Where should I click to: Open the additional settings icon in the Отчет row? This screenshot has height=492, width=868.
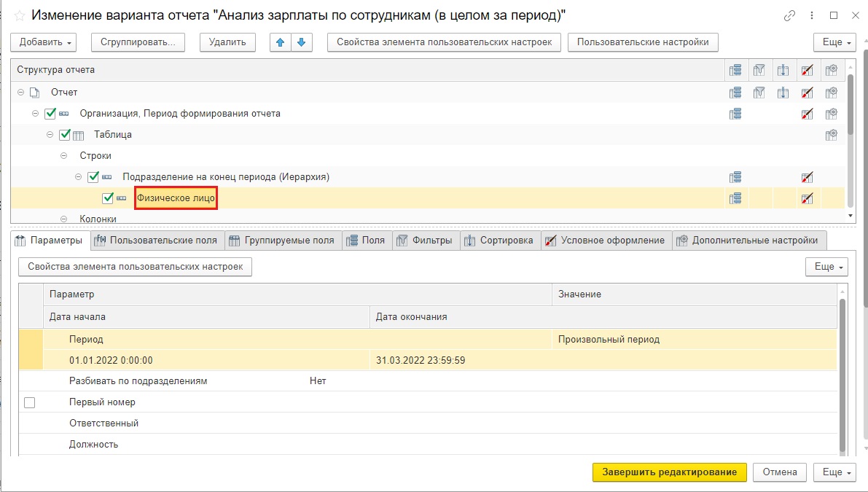point(831,93)
